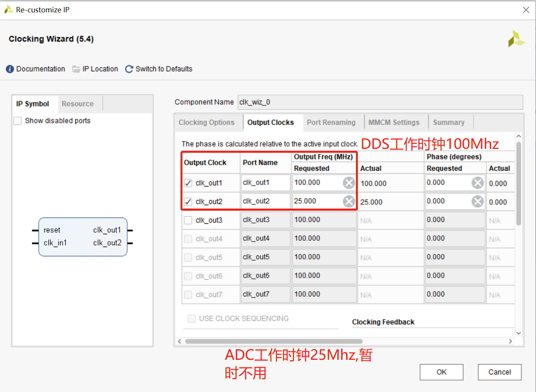Uncheck the clk_out2 output clock

coord(188,202)
